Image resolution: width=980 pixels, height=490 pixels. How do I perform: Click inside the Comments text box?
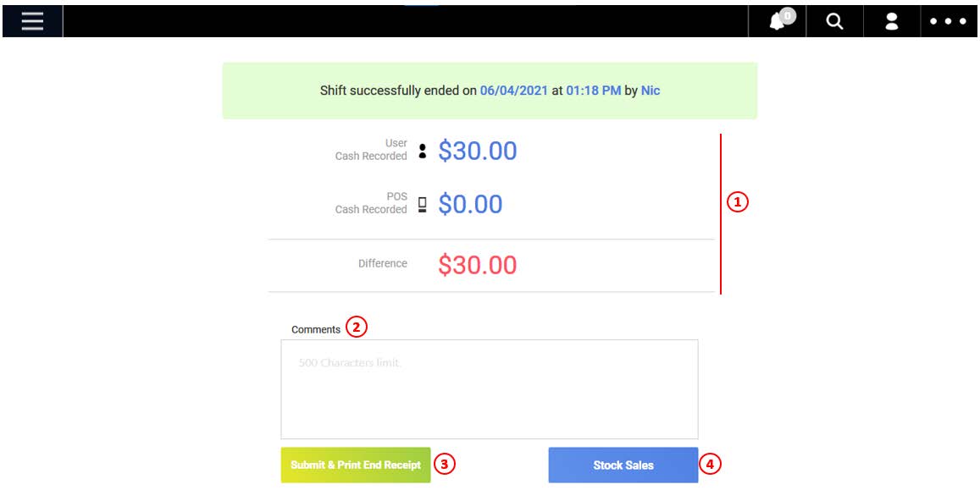click(x=490, y=389)
